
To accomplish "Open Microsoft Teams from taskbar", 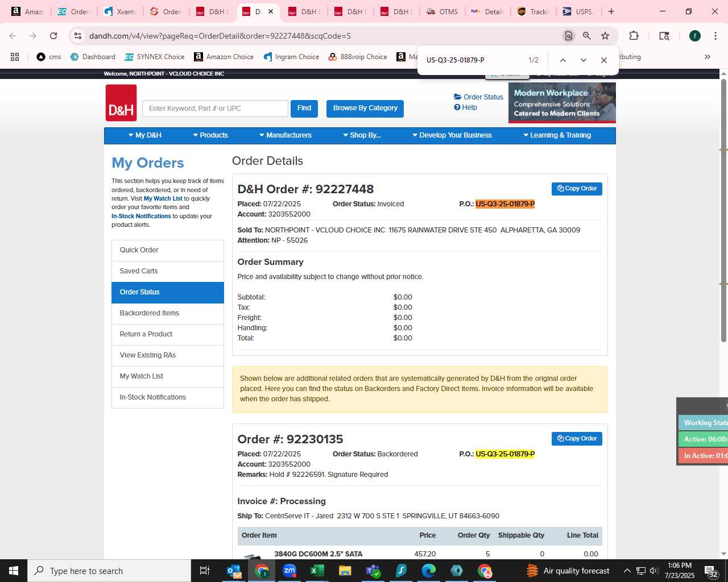I will pos(373,571).
